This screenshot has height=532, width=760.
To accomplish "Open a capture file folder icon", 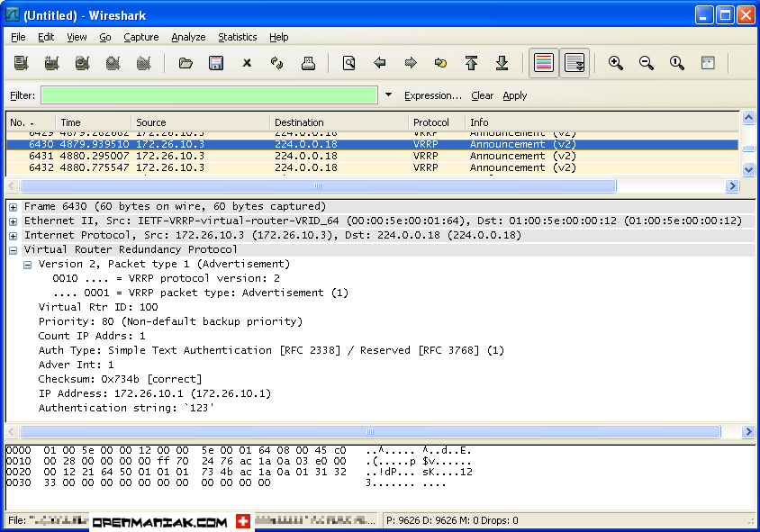I will 185,63.
